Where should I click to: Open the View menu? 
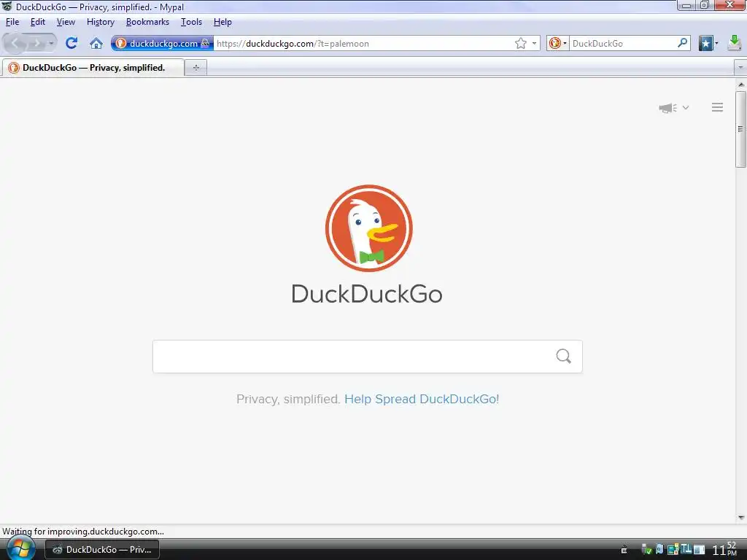point(66,22)
